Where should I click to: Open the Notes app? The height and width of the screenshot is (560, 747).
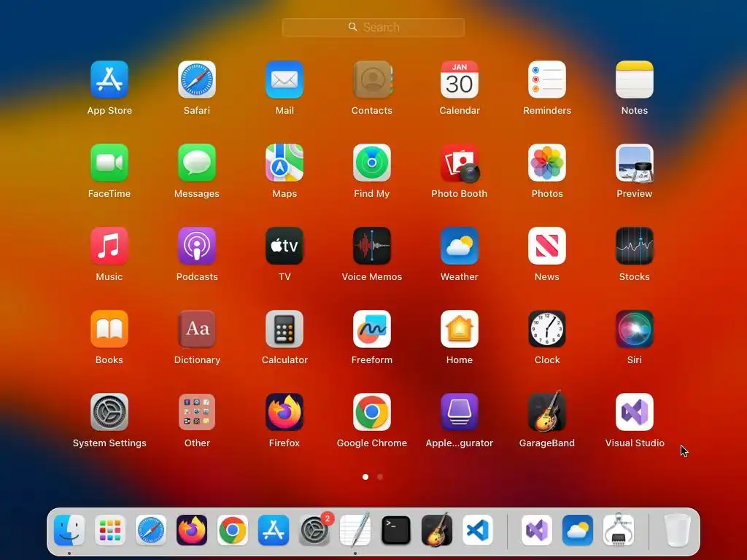point(635,79)
